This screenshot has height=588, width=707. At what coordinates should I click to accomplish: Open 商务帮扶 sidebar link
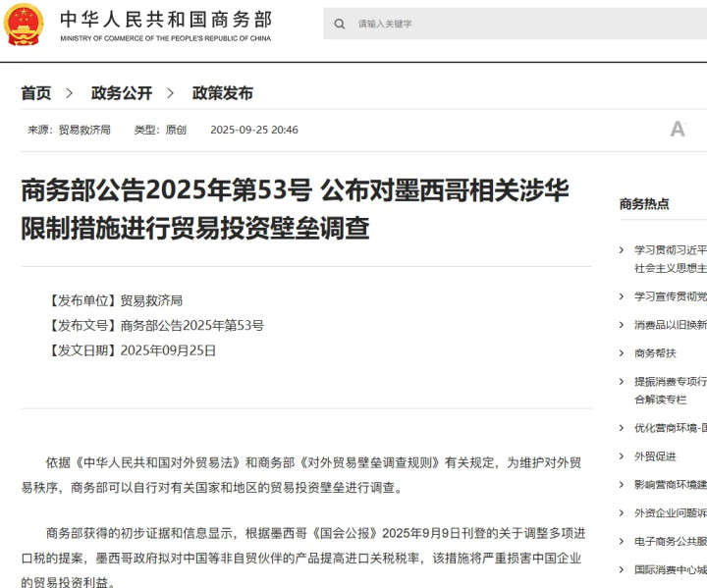point(655,353)
